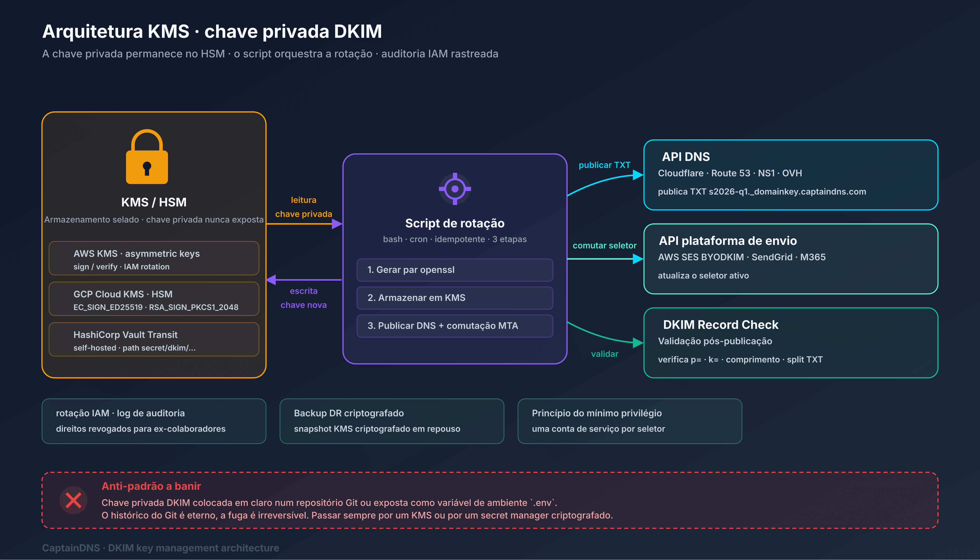Click 'Validação pós-publicação'
This screenshot has height=560, width=980.
(715, 341)
